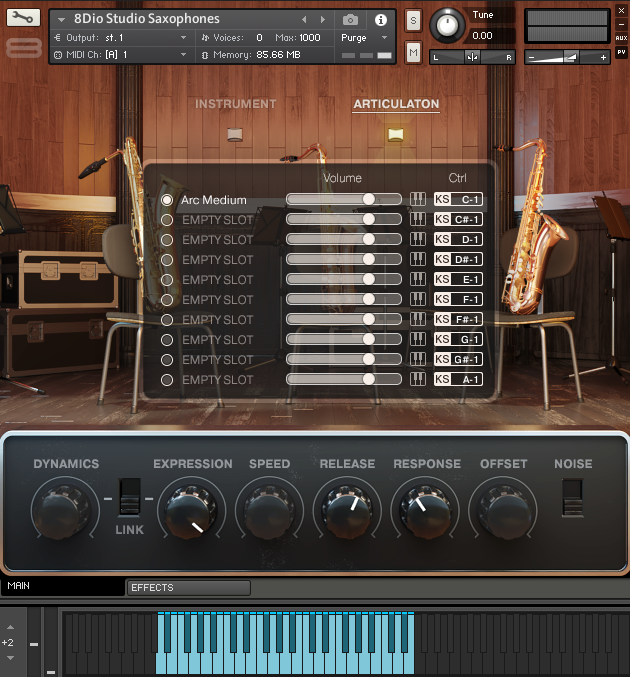Click the camera snapshot icon
The width and height of the screenshot is (630, 677).
(x=350, y=19)
